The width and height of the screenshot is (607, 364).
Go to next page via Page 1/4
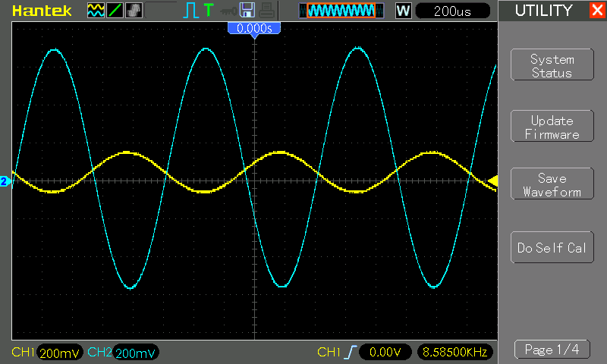552,350
